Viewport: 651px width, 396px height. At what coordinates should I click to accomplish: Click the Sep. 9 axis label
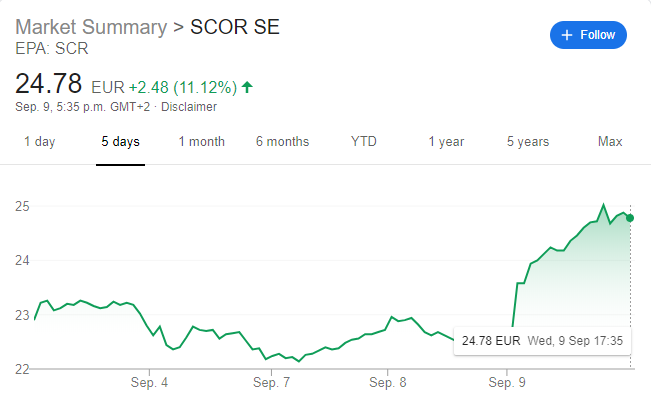[507, 382]
